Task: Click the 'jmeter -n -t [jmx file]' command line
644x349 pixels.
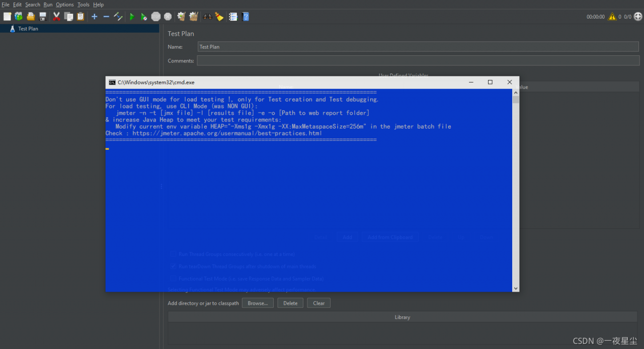Action: point(243,113)
